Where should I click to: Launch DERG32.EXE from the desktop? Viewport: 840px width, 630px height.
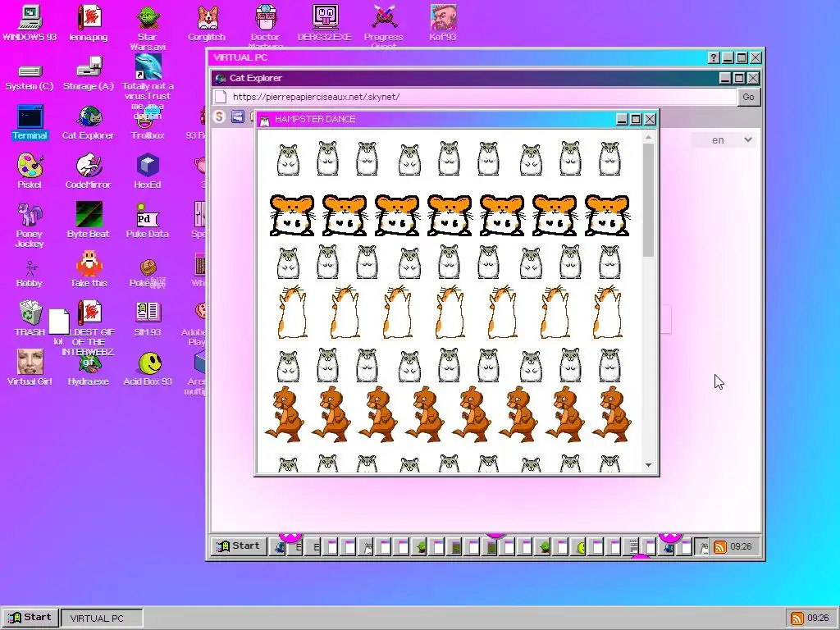(x=325, y=18)
